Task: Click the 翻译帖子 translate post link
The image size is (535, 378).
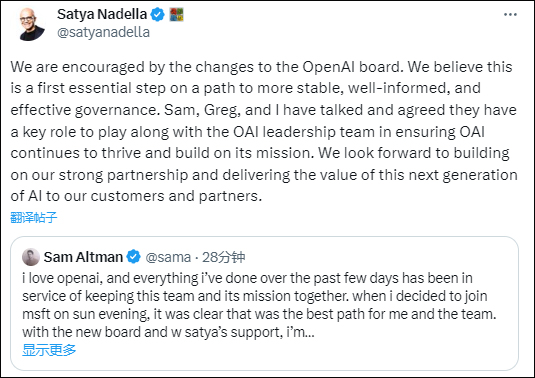Action: click(x=34, y=217)
